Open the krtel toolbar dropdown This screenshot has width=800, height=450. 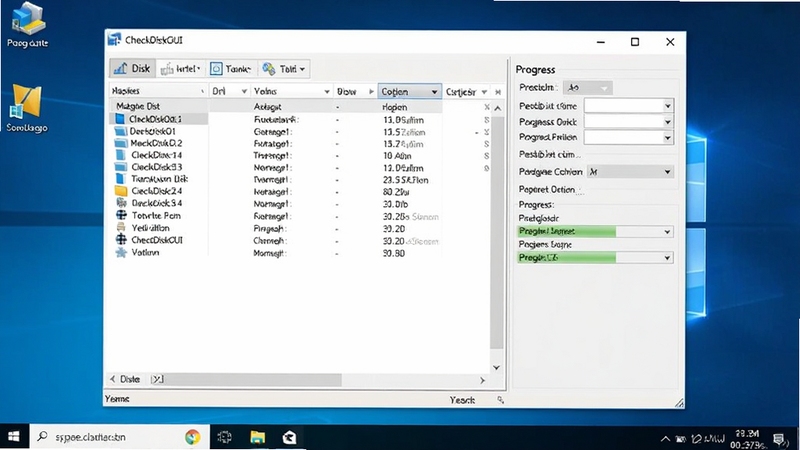tap(181, 68)
